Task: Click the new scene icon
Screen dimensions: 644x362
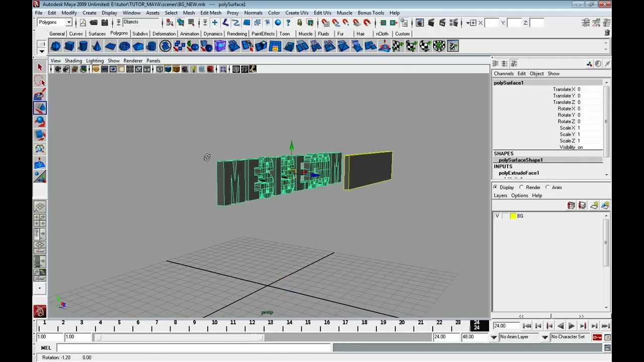Action: 83,23
